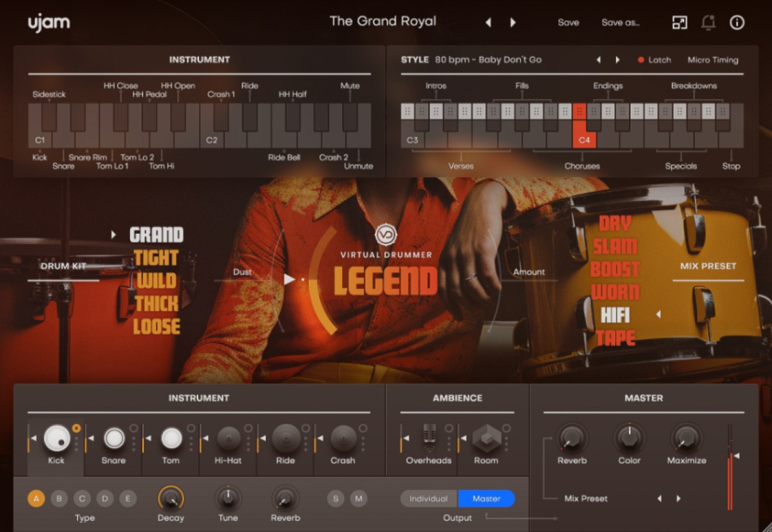Click the next-preset arrow beside The Grand Royal

pyautogui.click(x=512, y=22)
